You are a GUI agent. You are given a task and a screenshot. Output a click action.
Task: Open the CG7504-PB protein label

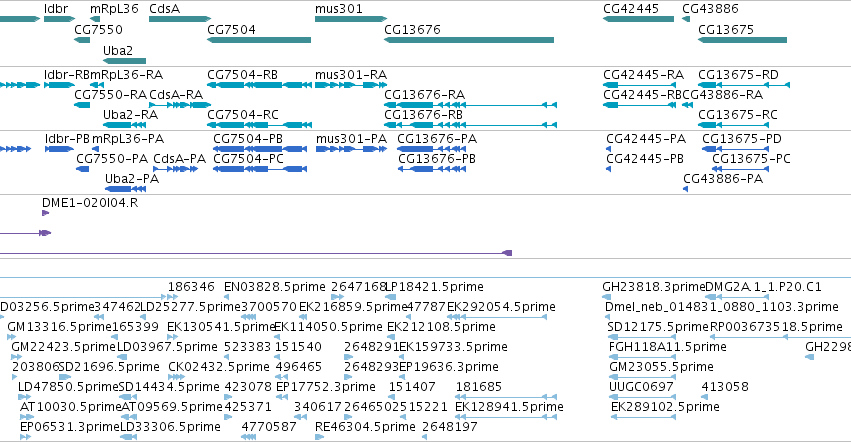click(x=248, y=138)
